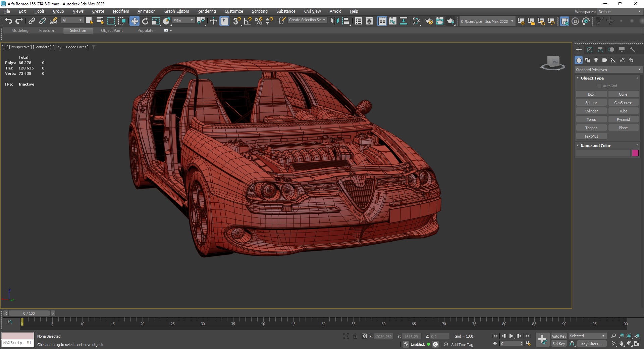
Task: Click the Mirror tool icon
Action: click(x=334, y=21)
